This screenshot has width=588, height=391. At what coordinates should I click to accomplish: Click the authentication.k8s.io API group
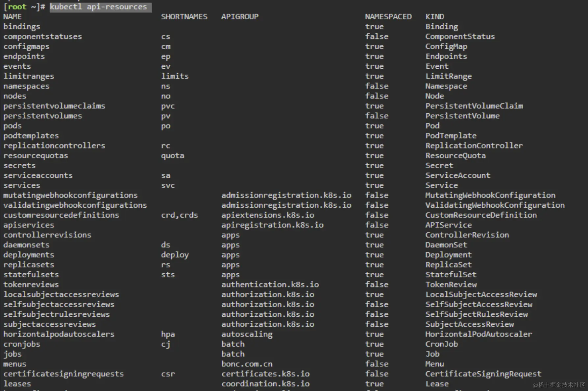[270, 285]
